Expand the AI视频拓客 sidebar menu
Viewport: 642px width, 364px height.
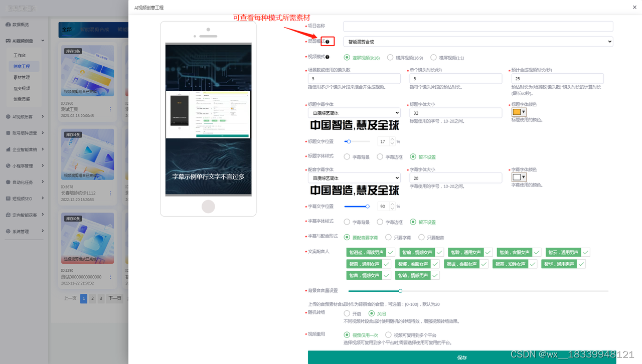pos(43,117)
